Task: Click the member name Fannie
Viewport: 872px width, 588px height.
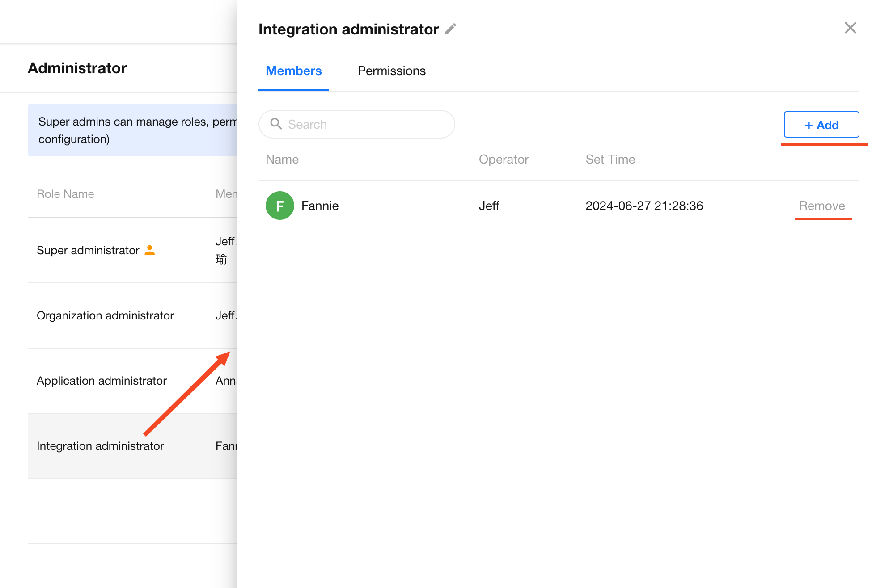Action: point(320,206)
